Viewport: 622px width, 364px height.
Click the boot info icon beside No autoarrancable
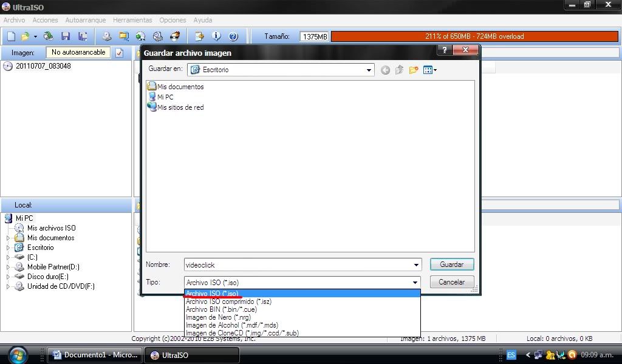119,53
